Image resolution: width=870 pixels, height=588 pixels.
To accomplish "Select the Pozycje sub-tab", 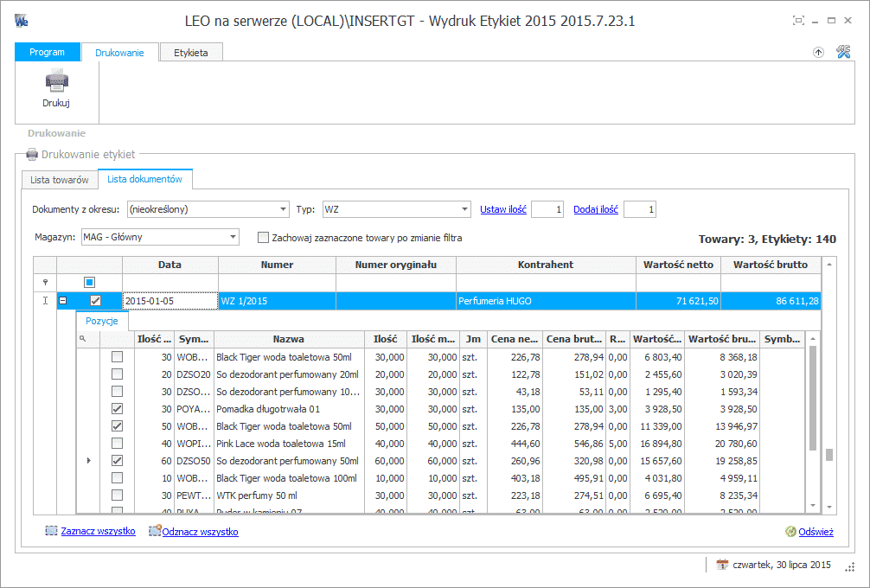I will pyautogui.click(x=101, y=321).
